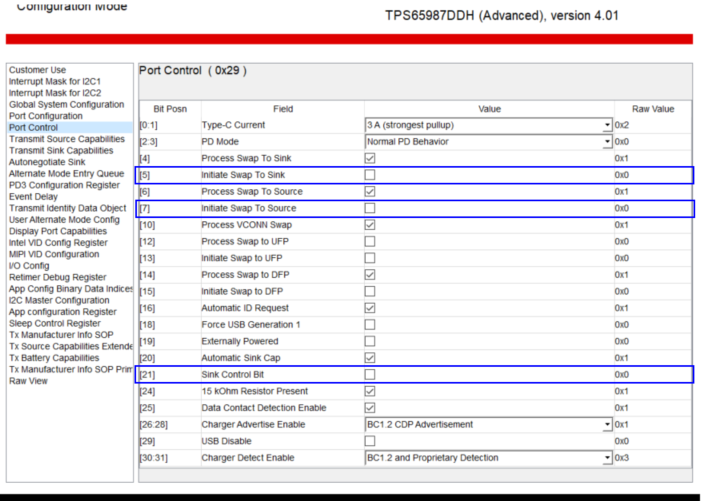The height and width of the screenshot is (501, 701).
Task: Toggle Automatic ID Request checkbox
Action: coord(370,308)
